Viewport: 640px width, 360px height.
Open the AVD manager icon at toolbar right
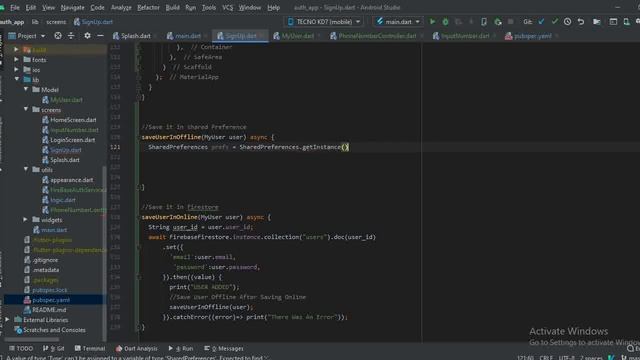click(626, 22)
